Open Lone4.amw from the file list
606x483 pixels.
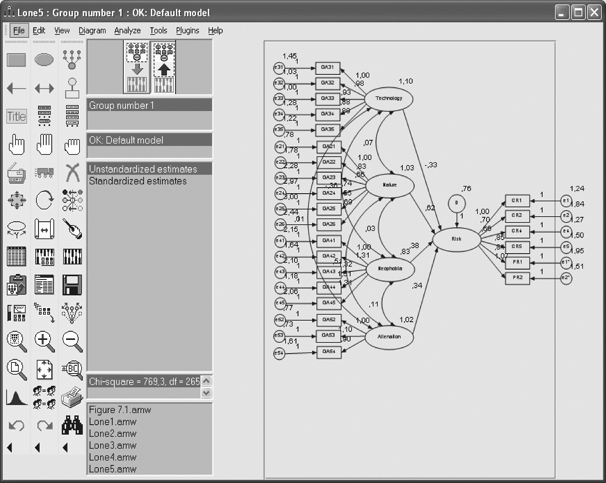point(112,457)
